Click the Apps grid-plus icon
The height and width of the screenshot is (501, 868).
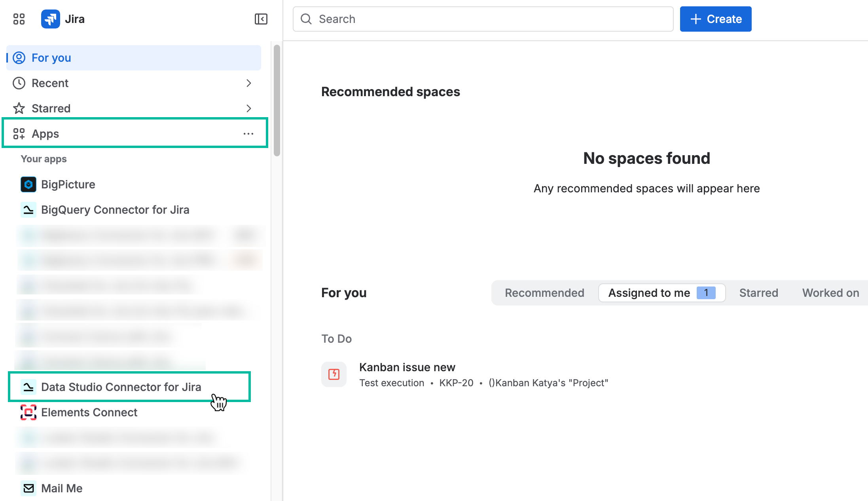[19, 134]
